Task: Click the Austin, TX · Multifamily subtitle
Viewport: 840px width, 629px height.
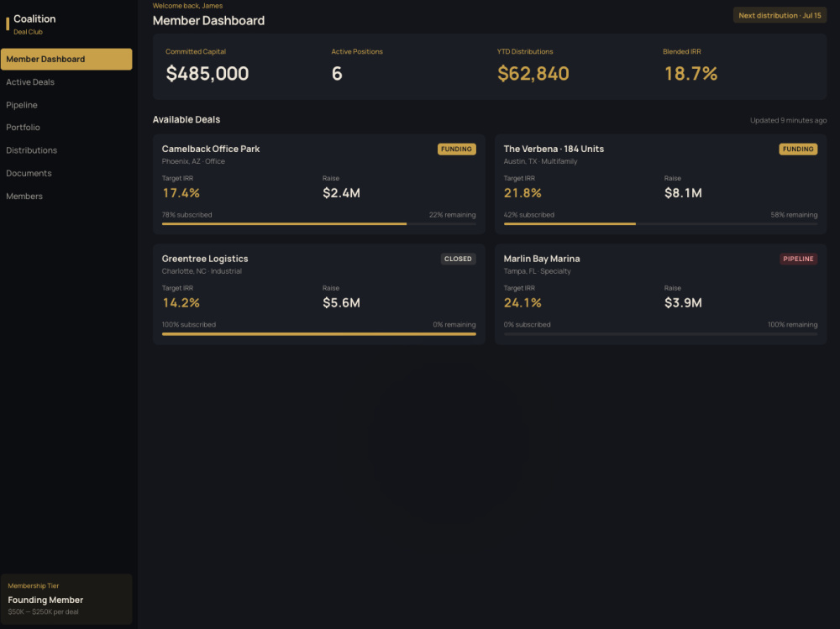Action: pos(540,161)
